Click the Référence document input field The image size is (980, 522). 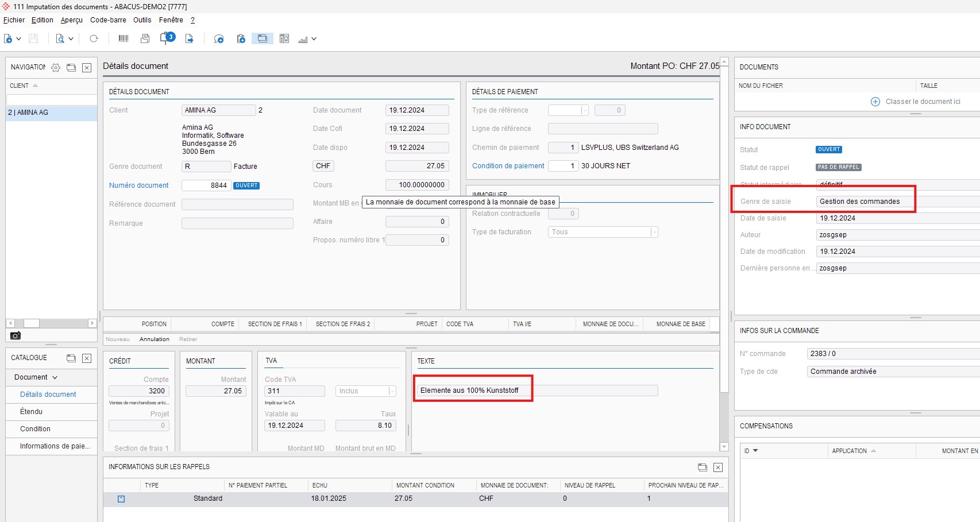coord(237,204)
